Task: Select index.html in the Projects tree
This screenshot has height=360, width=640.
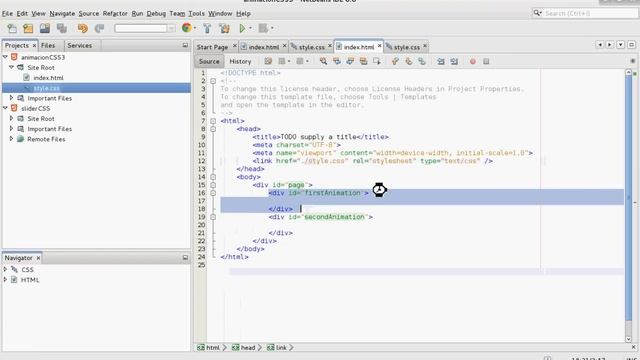Action: [x=48, y=78]
